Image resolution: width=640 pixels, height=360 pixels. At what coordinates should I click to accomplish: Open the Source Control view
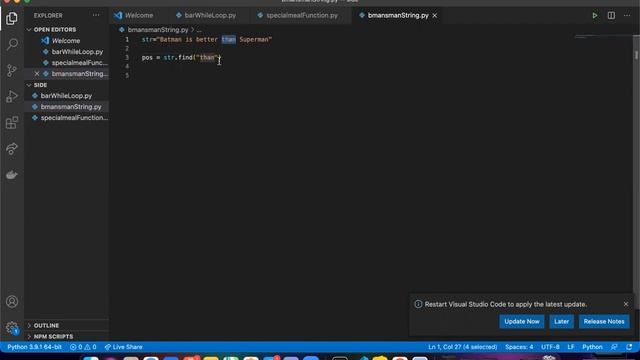12,70
